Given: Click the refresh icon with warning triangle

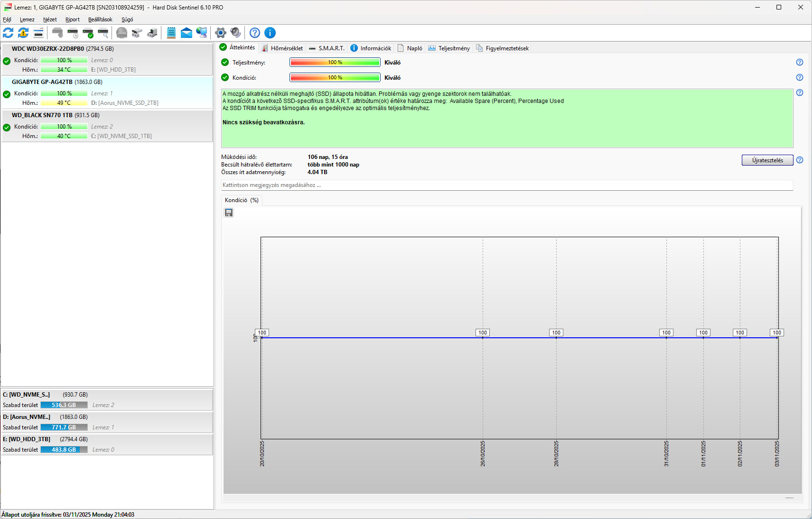Looking at the screenshot, I should 23,33.
